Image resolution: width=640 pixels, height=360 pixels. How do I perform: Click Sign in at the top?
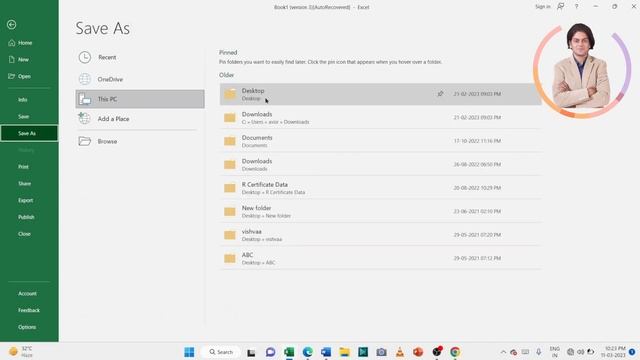click(542, 7)
